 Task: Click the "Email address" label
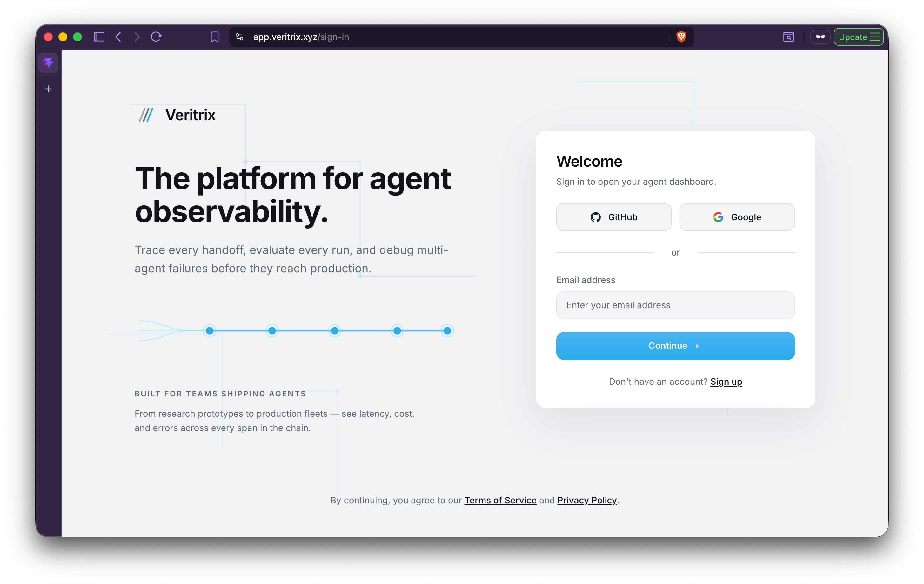tap(586, 280)
